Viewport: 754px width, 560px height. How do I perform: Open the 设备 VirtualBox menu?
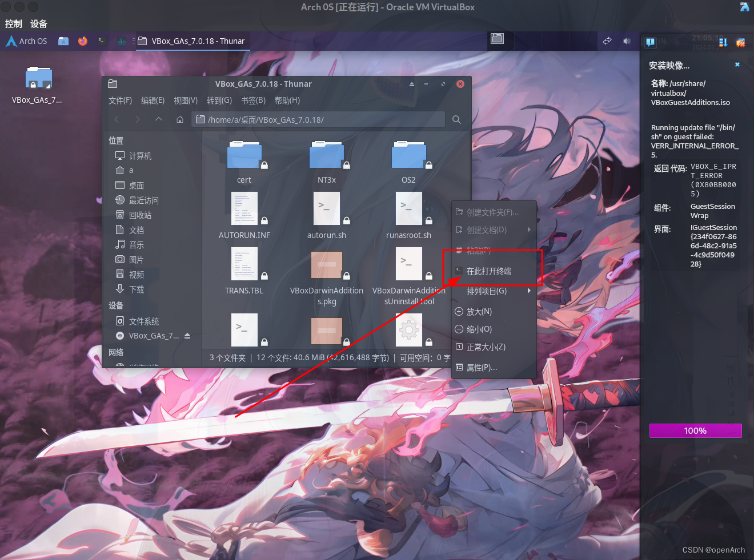[39, 24]
